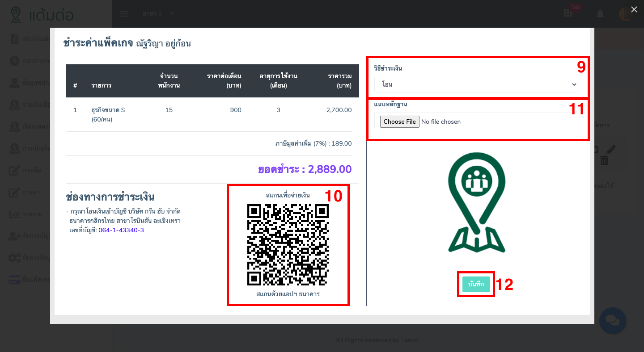Click the pencil edit icon
644x352 pixels.
(x=611, y=150)
